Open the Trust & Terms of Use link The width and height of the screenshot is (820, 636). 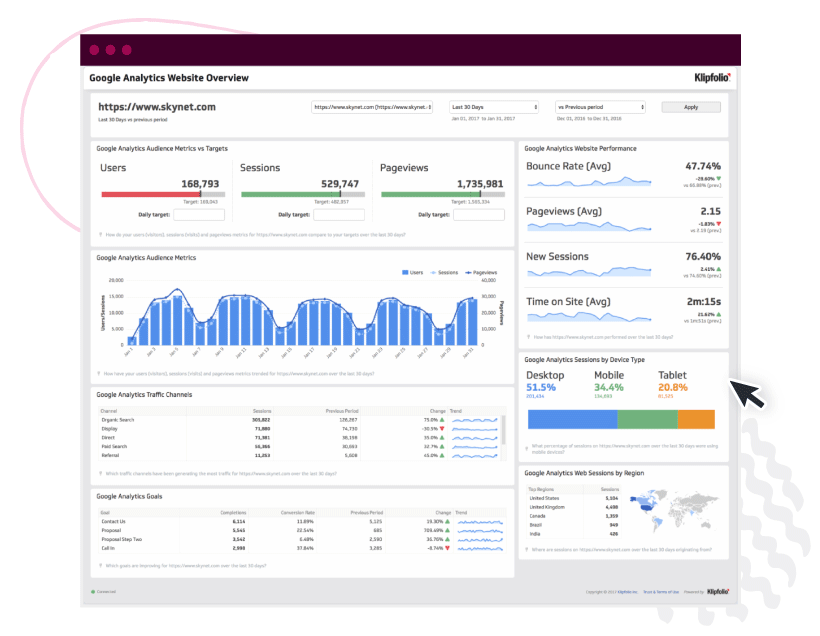[x=661, y=592]
